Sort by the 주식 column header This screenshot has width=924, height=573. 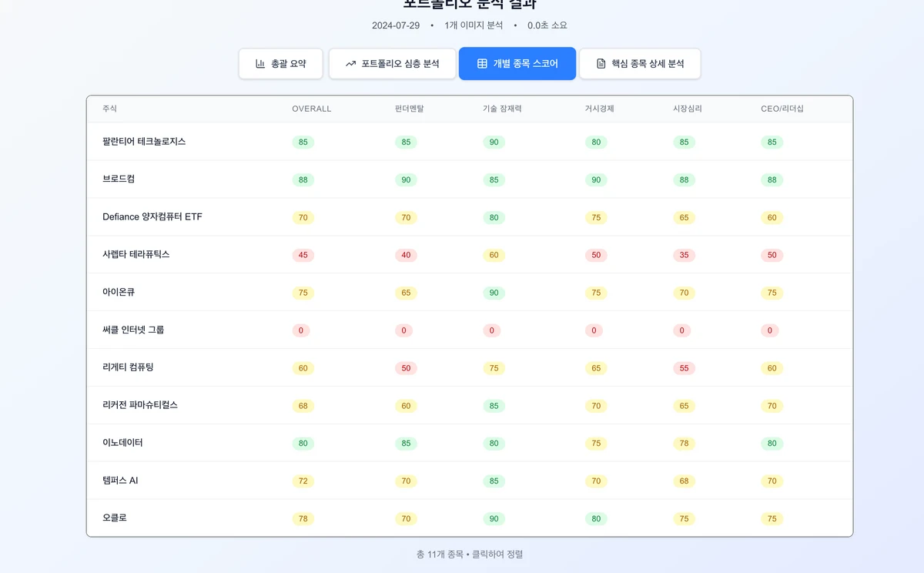[109, 109]
